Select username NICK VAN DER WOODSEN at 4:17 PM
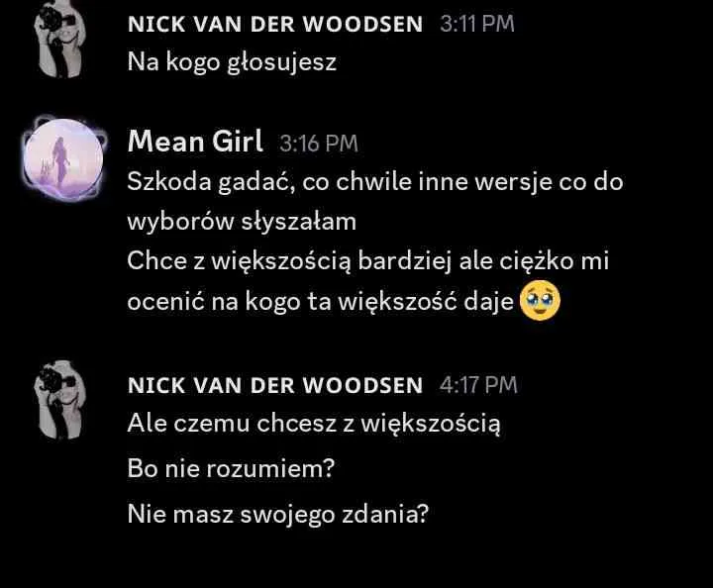The image size is (713, 588). tap(275, 385)
